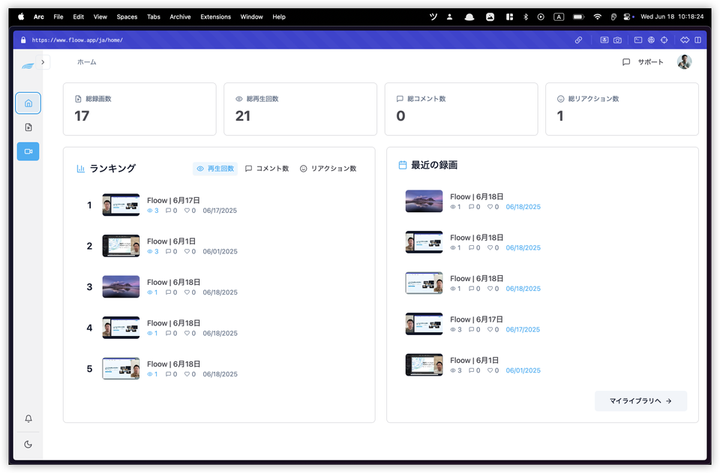Open the Spaces menu
The image size is (720, 473).
point(127,17)
